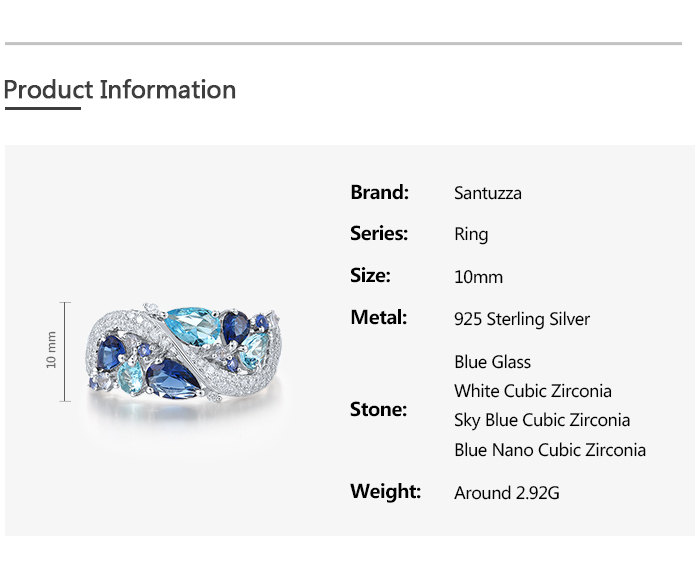Click the Santuzza brand name
Screen dimensions: 700x588
click(488, 193)
